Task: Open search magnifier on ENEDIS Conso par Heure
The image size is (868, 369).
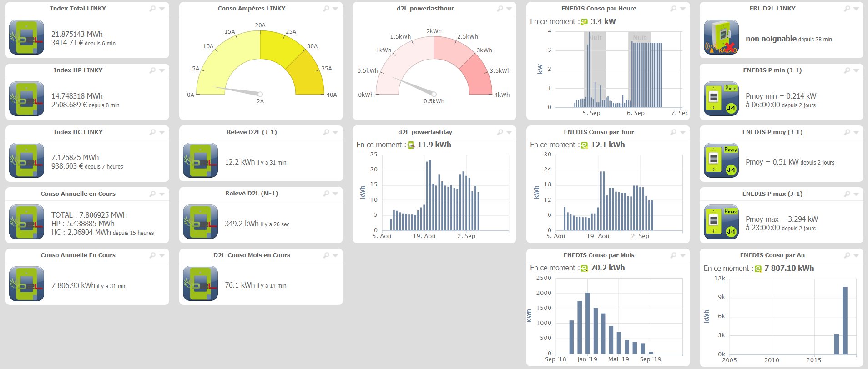Action: 673,9
